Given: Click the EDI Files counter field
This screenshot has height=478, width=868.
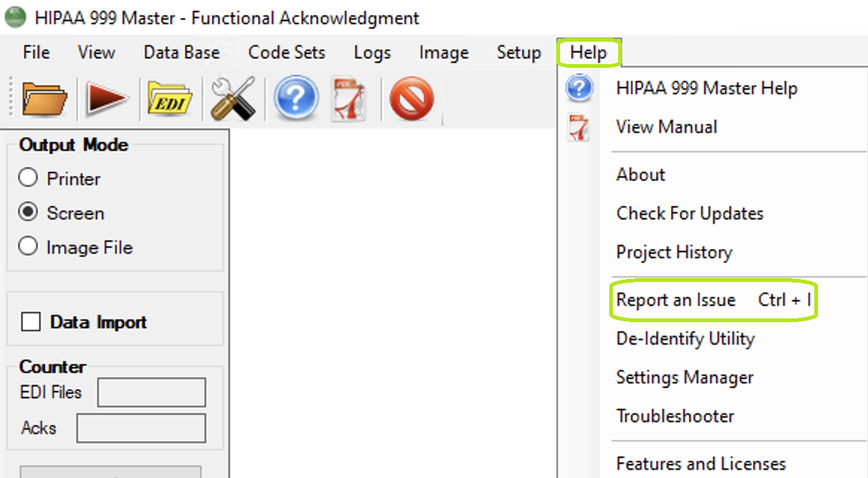Looking at the screenshot, I should click(151, 392).
